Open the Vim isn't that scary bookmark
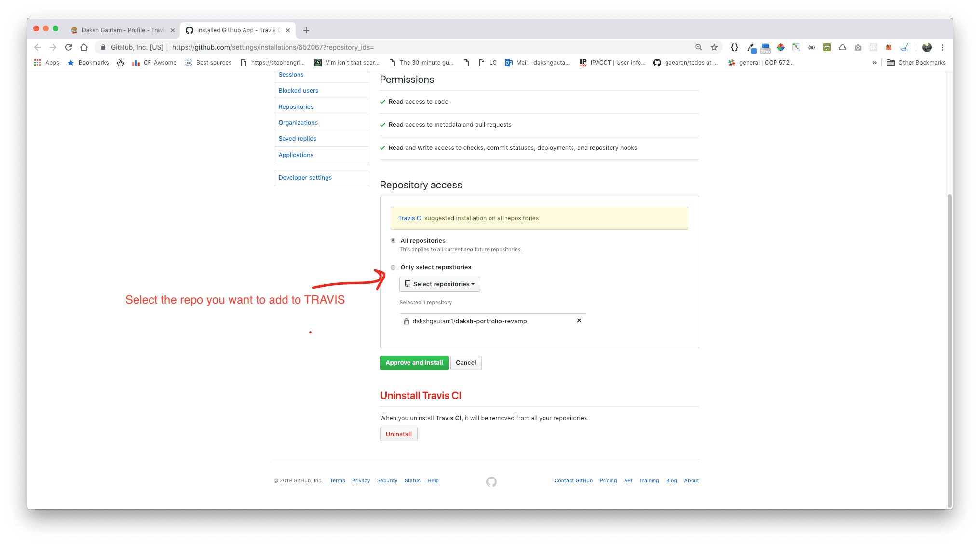This screenshot has height=545, width=980. pyautogui.click(x=347, y=63)
